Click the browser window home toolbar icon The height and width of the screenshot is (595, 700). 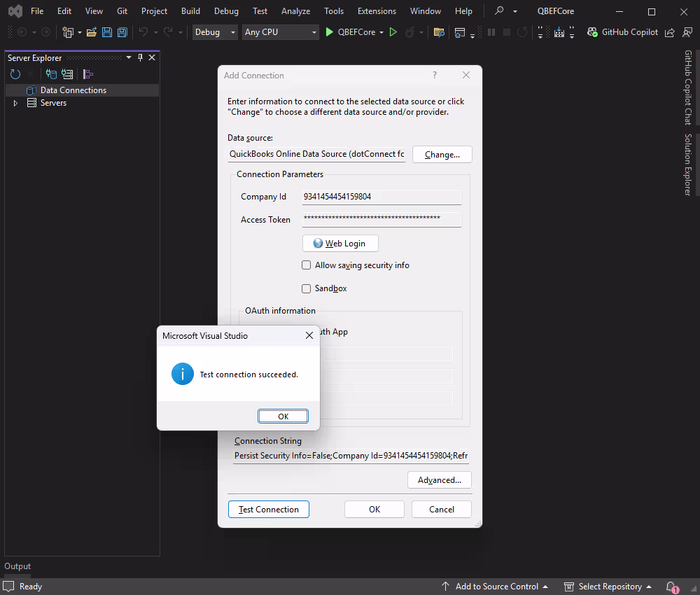[459, 32]
